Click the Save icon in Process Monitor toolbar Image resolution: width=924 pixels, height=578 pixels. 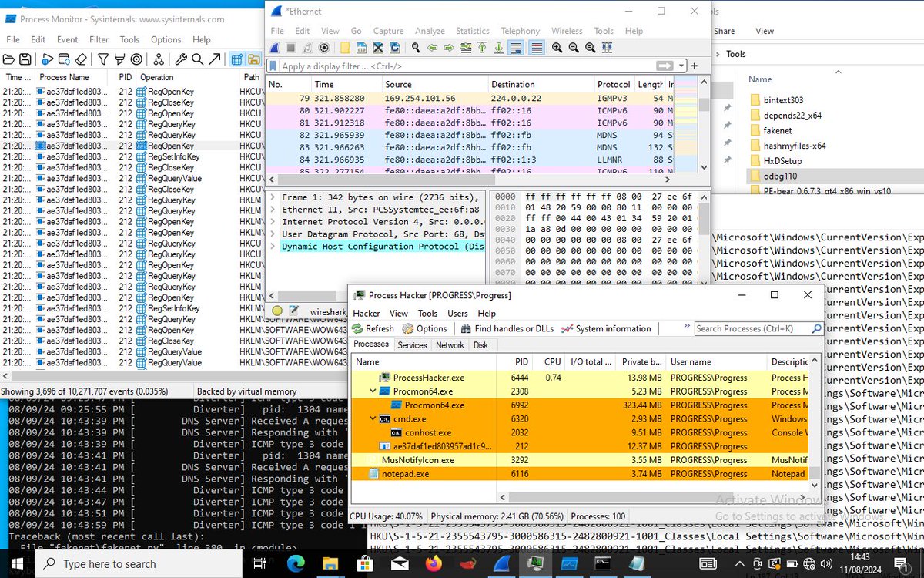(25, 59)
